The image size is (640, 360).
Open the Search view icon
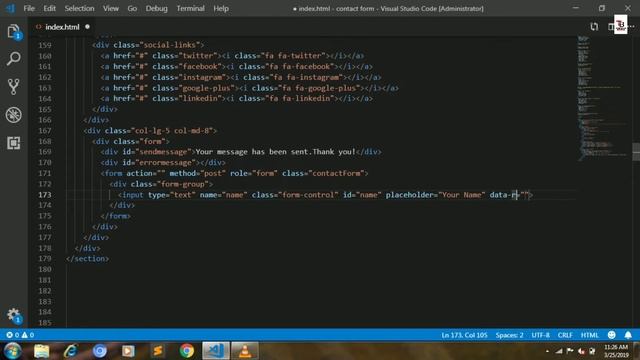click(x=13, y=59)
